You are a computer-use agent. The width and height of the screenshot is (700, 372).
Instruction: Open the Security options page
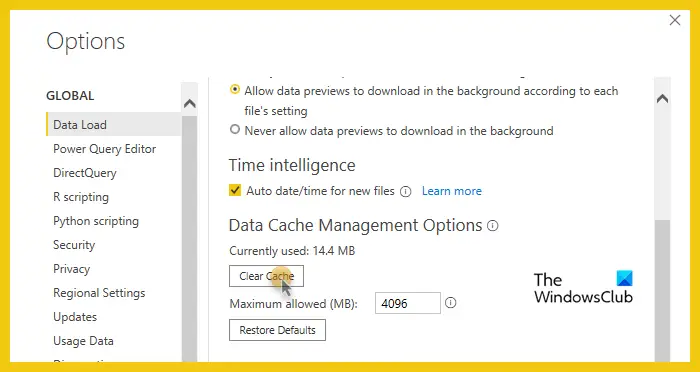[x=74, y=245]
